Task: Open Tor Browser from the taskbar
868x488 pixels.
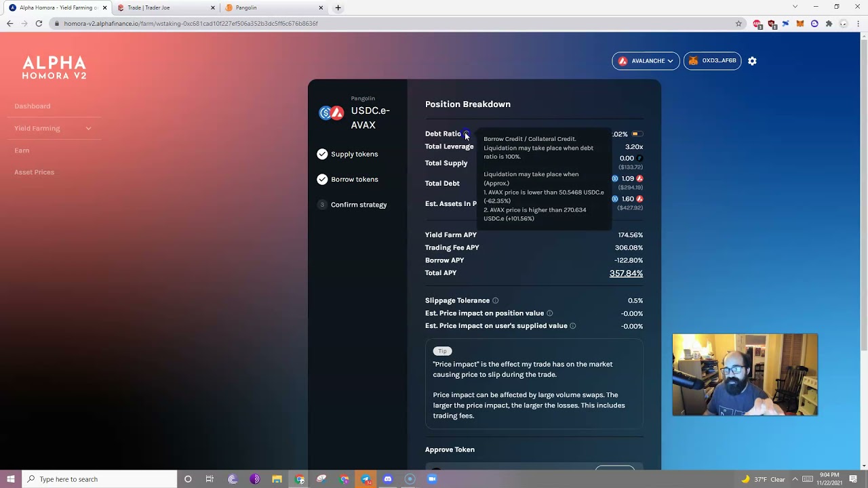Action: (255, 479)
